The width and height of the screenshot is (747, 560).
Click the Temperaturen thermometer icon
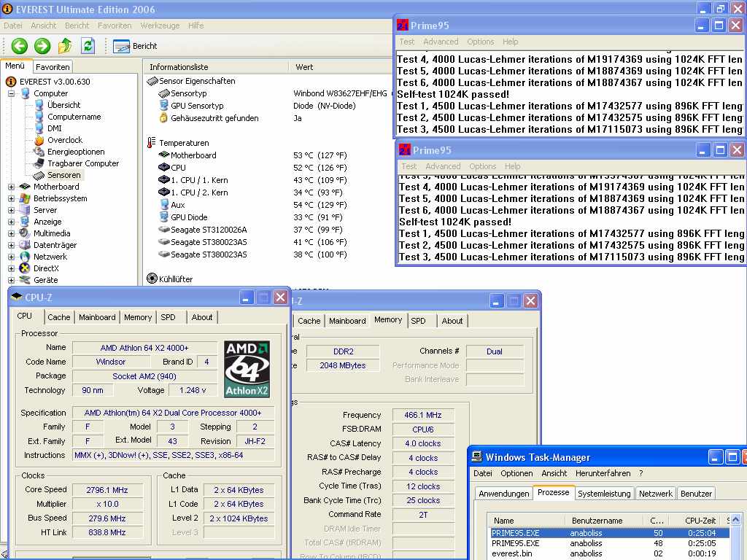pyautogui.click(x=152, y=142)
